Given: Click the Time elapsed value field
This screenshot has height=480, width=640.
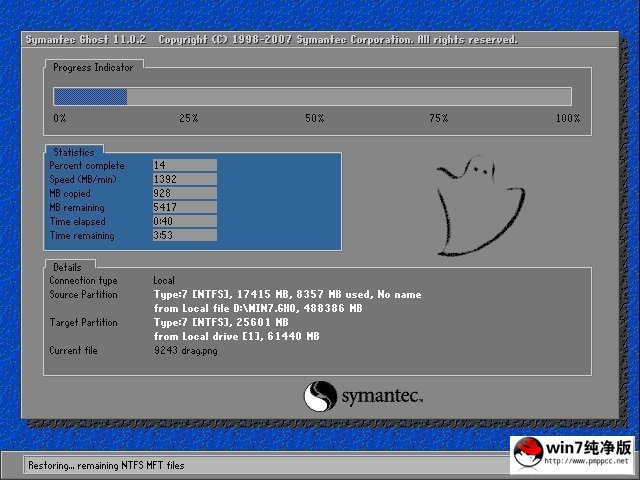Looking at the screenshot, I should [184, 221].
